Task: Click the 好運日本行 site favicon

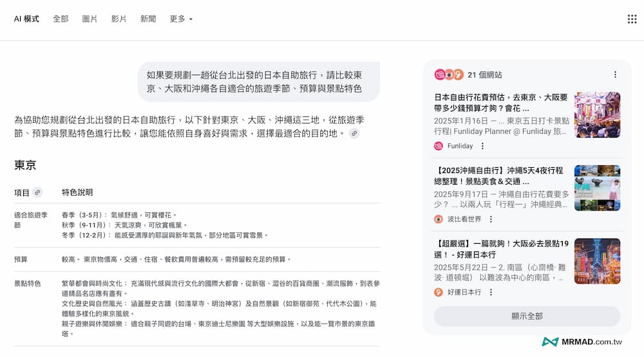Action: pos(439,293)
